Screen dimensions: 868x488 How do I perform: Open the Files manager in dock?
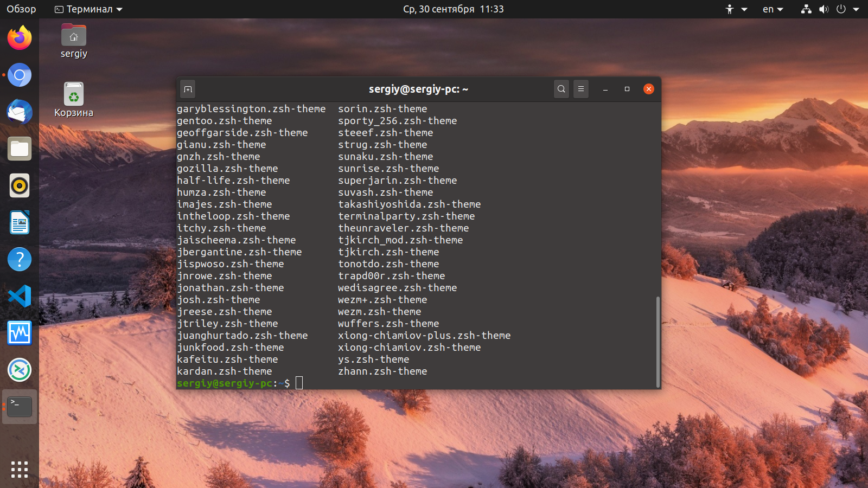pos(20,149)
